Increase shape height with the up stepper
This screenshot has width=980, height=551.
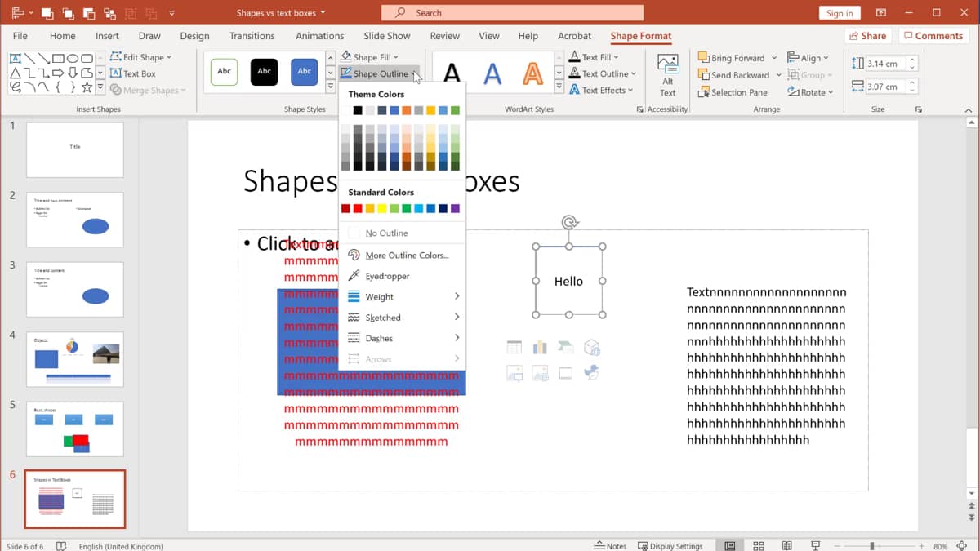(x=912, y=60)
